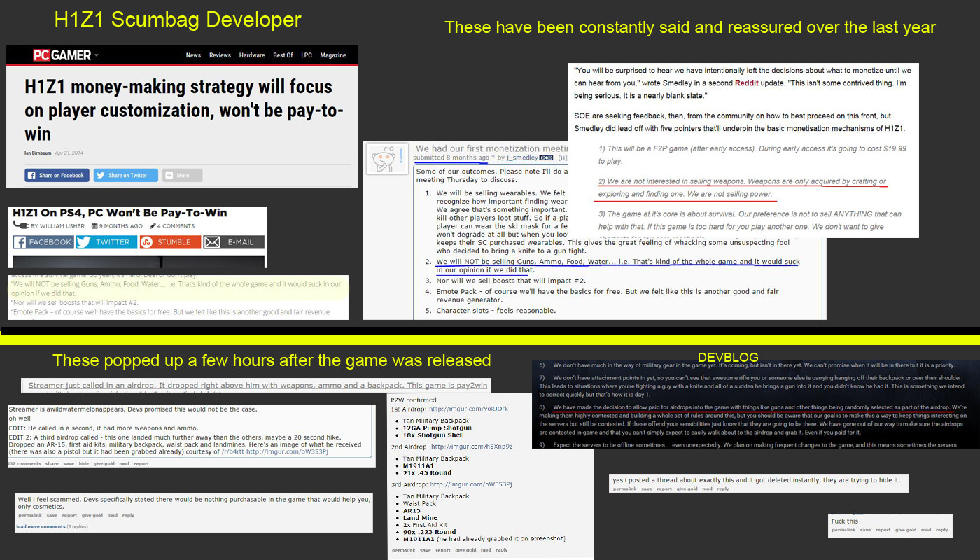Viewport: 980px width, 560px height.
Task: Open the Hardware menu on PC Gamer
Action: click(252, 55)
